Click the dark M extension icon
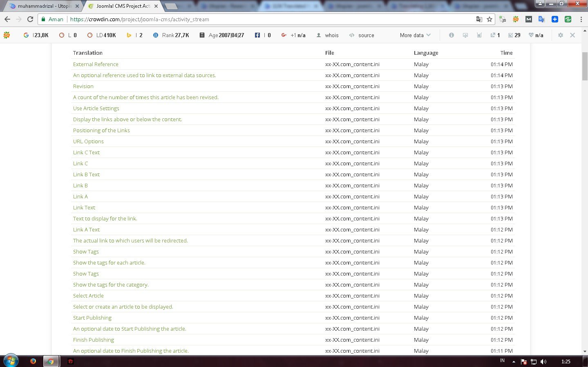Viewport: 588px width, 367px height. tap(529, 19)
